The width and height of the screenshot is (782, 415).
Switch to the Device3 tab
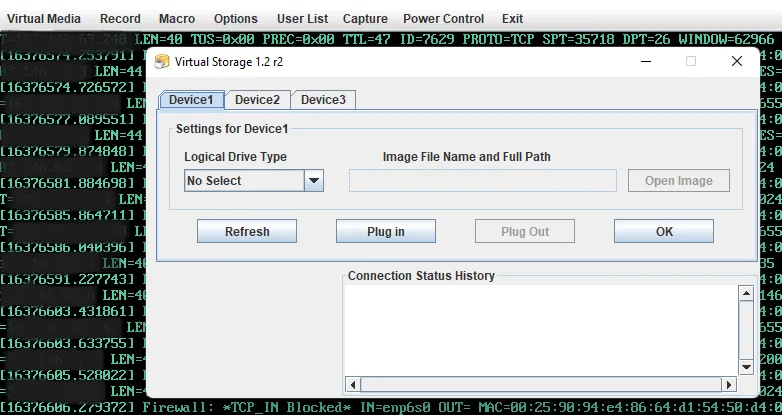(x=323, y=99)
